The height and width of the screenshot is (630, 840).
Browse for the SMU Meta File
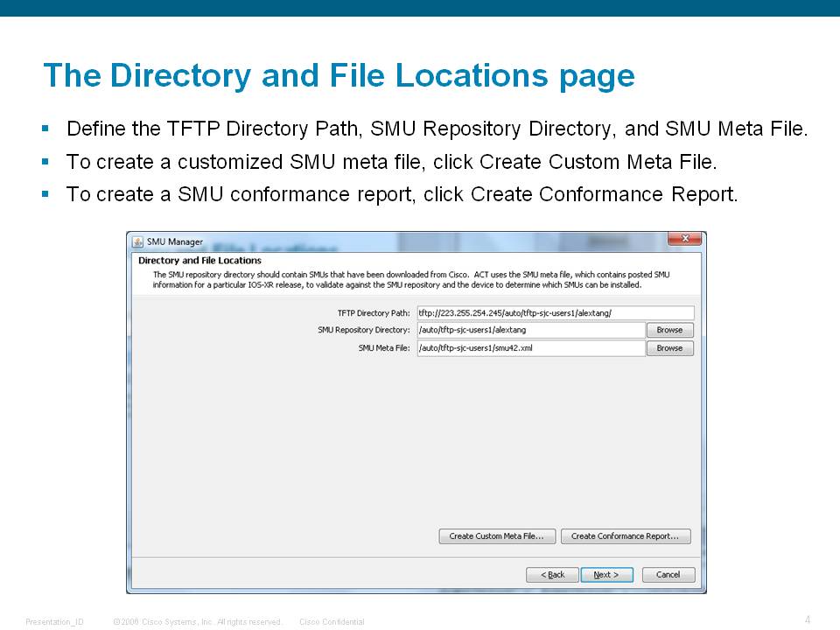pyautogui.click(x=669, y=348)
